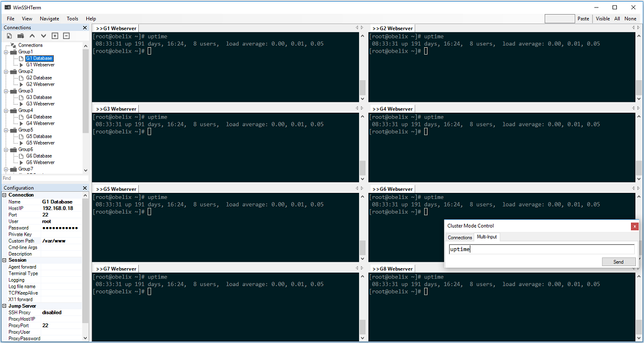Open the Help menu

click(x=91, y=18)
